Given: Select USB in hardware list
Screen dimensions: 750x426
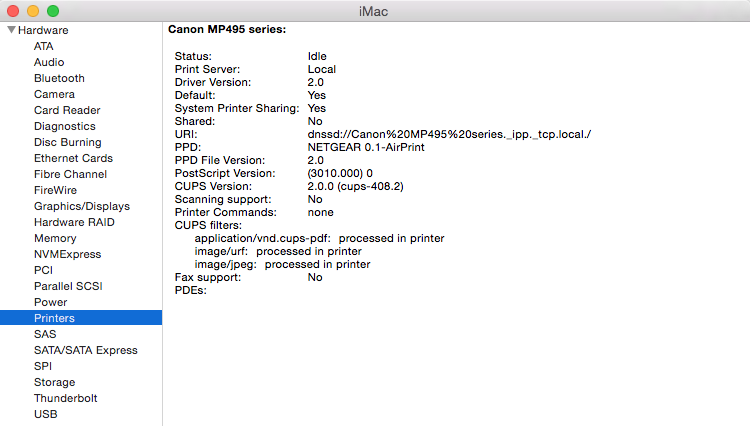Looking at the screenshot, I should tap(45, 415).
